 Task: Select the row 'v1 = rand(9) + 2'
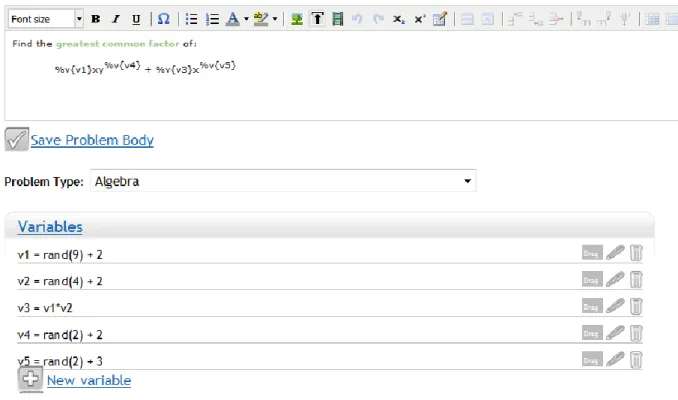pyautogui.click(x=330, y=254)
